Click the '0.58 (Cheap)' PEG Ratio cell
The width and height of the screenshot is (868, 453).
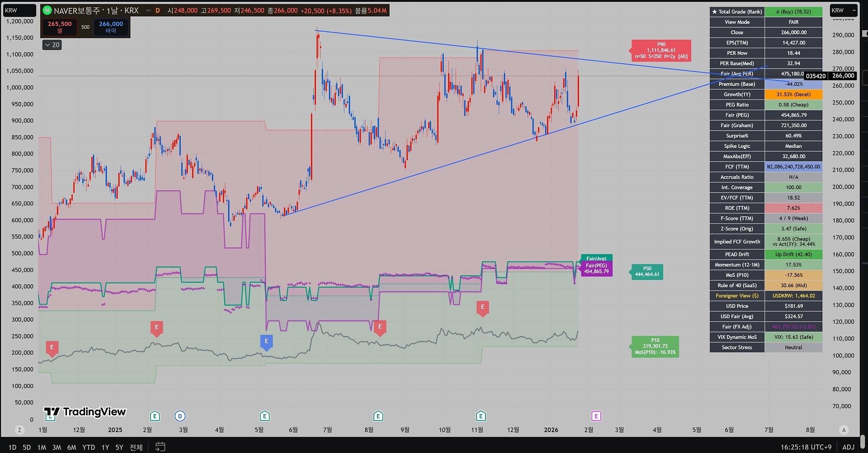click(x=793, y=105)
